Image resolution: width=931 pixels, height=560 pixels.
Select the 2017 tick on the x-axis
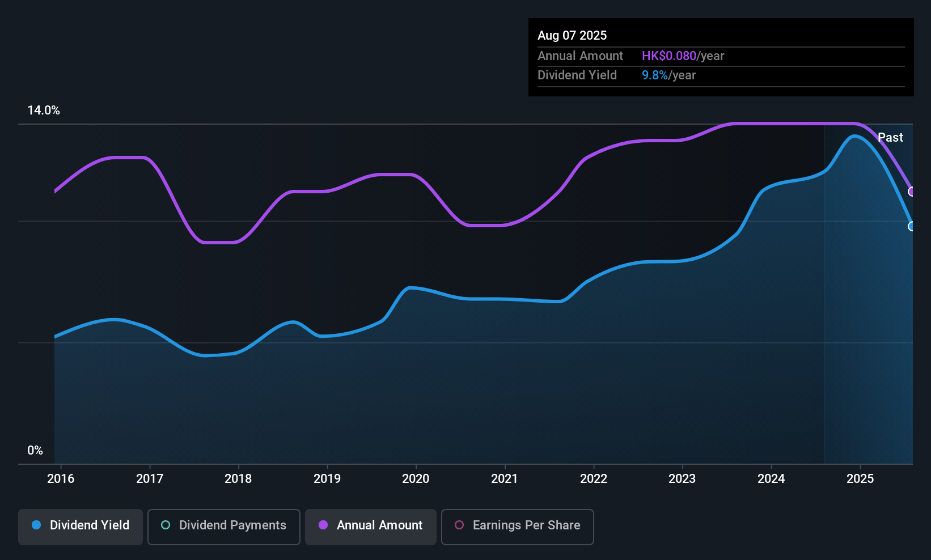(150, 479)
